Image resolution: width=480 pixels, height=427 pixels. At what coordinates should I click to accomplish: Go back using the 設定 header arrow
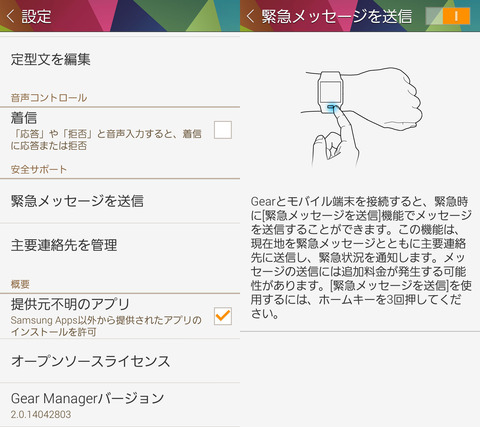pos(11,16)
